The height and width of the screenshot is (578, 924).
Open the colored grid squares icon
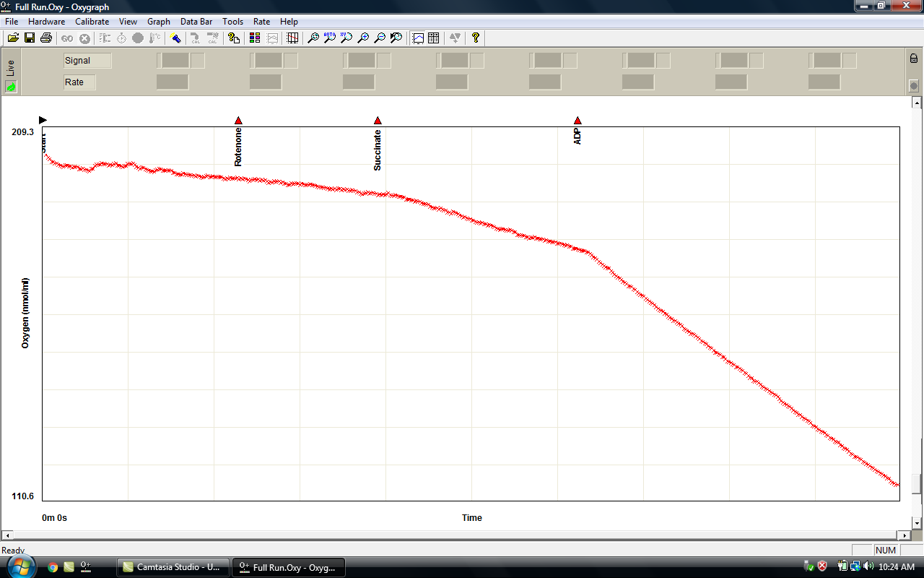click(x=254, y=38)
